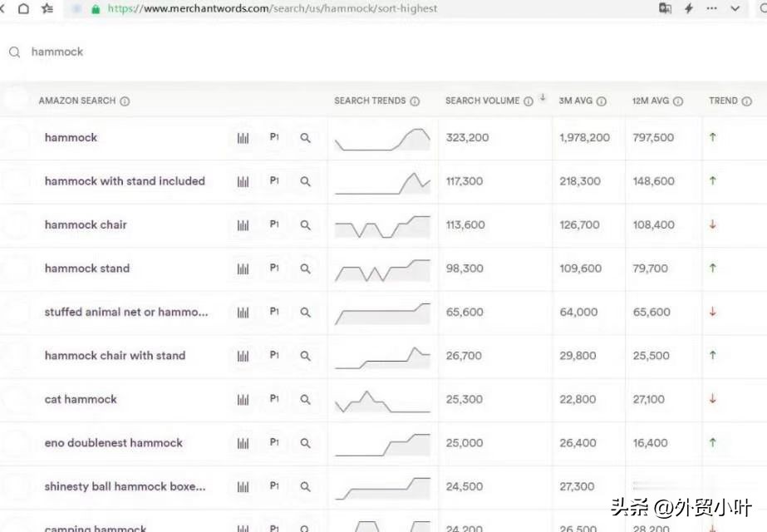
Task: Open stuffed animal net or hammock keyword
Action: pyautogui.click(x=126, y=313)
